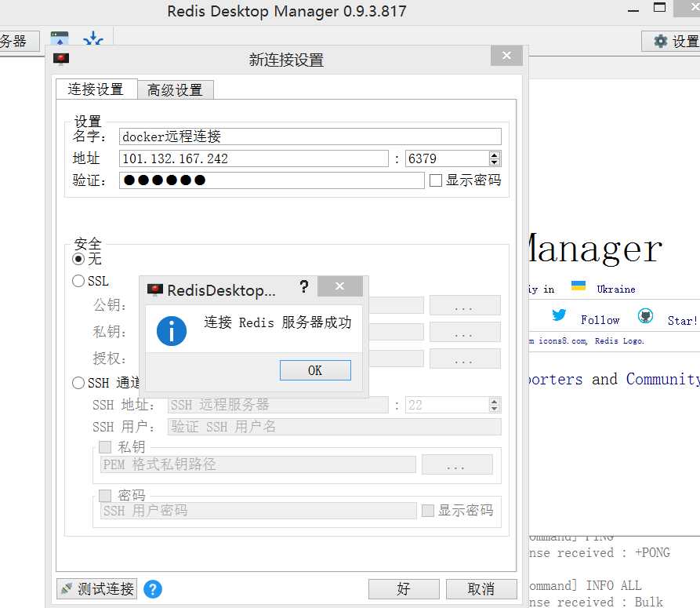Image resolution: width=700 pixels, height=608 pixels.
Task: Toggle 显示密码 checkbox for SSH password
Action: (428, 511)
